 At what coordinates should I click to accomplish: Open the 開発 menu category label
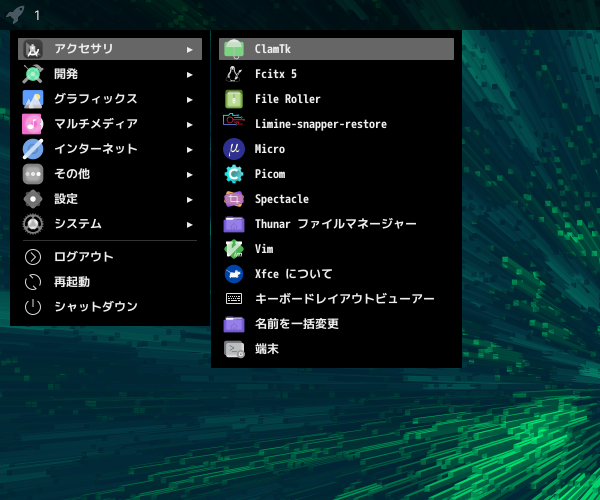tap(66, 73)
